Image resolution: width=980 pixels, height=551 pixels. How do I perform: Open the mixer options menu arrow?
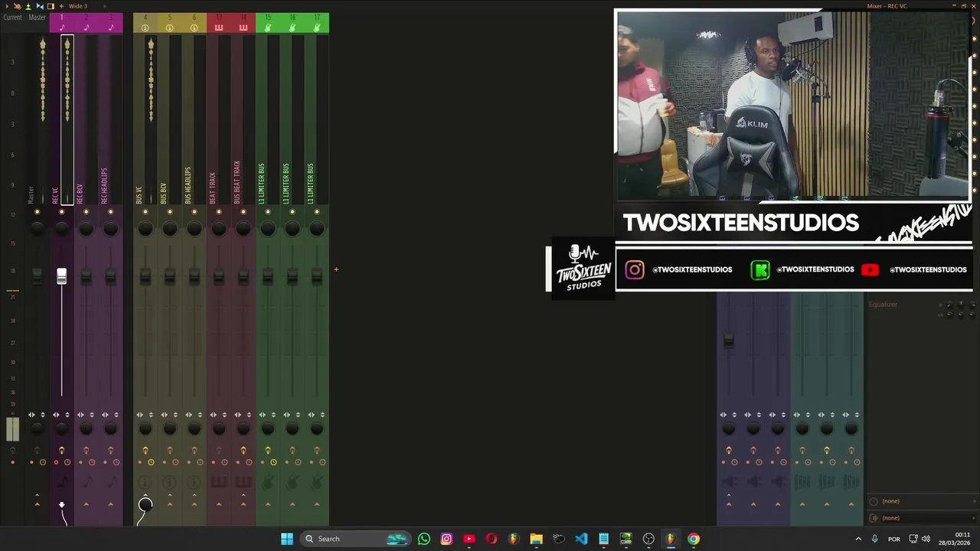coord(6,6)
